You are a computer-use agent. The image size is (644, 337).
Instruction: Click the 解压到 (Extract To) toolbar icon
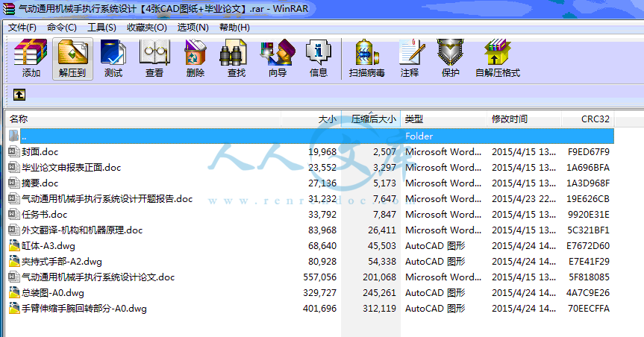click(72, 52)
